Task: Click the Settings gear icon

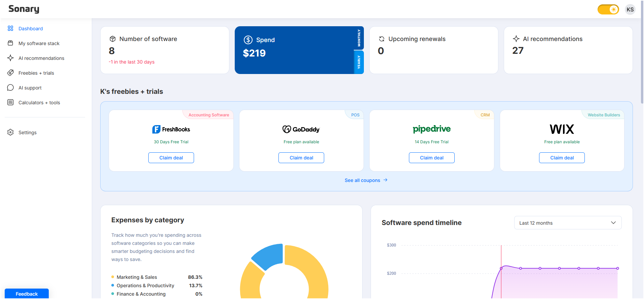Action: (x=10, y=133)
